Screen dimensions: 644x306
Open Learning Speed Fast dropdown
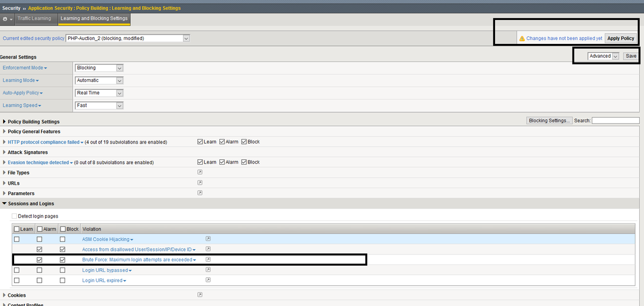pos(99,105)
